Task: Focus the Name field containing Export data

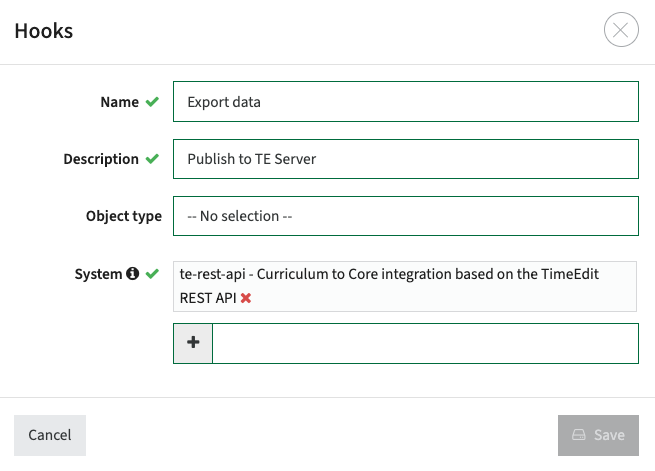Action: 406,101
